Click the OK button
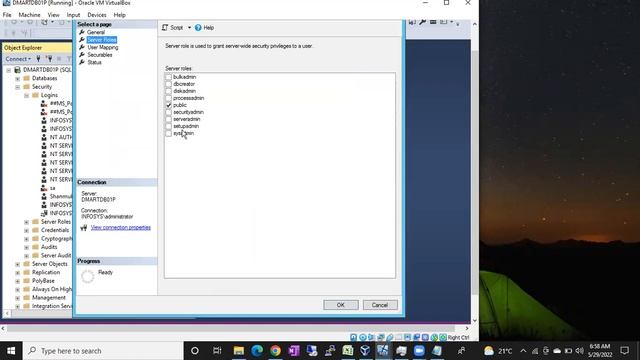The height and width of the screenshot is (360, 640). [341, 305]
